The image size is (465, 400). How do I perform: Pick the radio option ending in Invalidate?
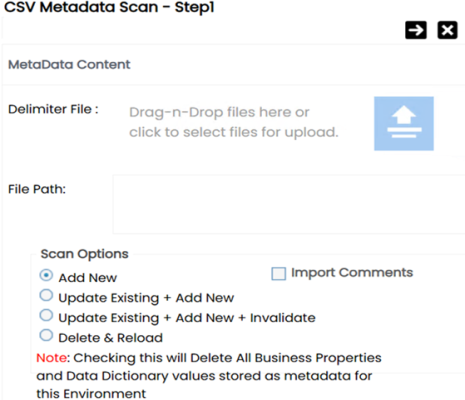click(46, 315)
